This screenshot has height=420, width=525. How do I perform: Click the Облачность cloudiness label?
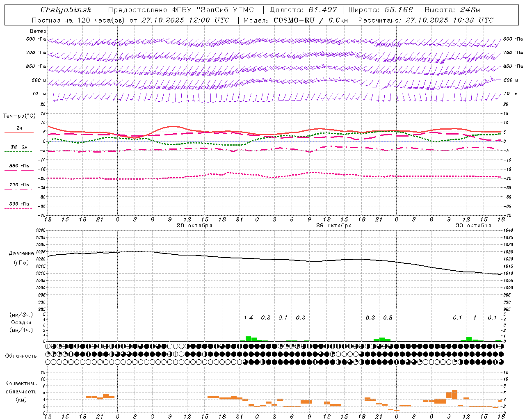(21, 356)
